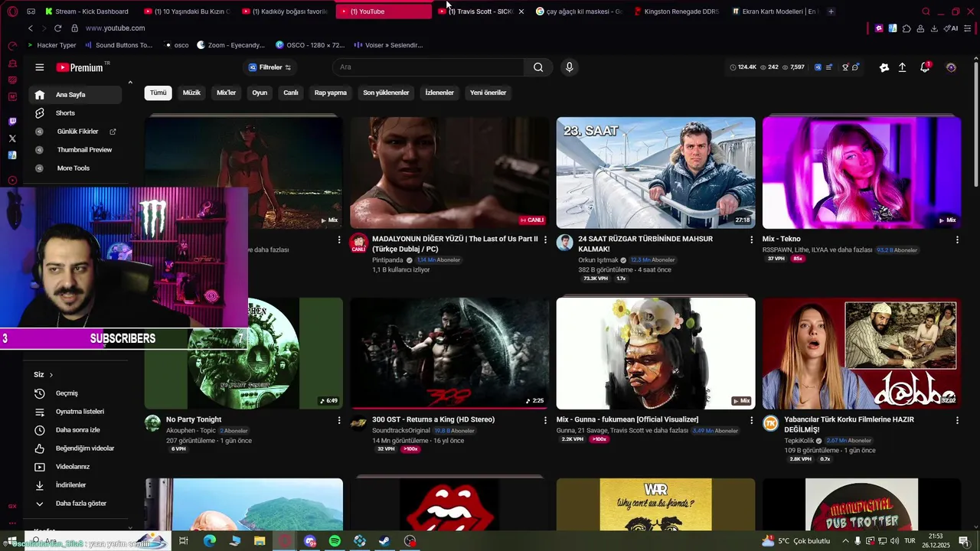Open the notifications bell

(x=925, y=67)
